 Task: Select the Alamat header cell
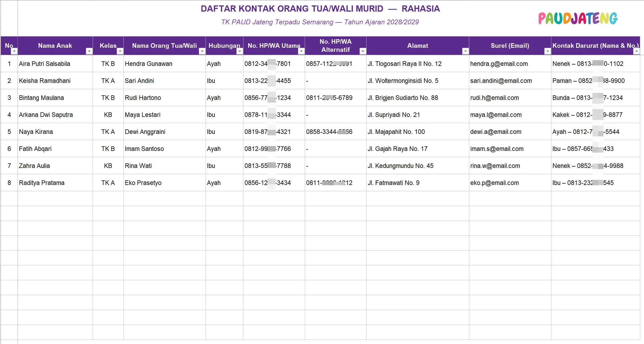[418, 46]
